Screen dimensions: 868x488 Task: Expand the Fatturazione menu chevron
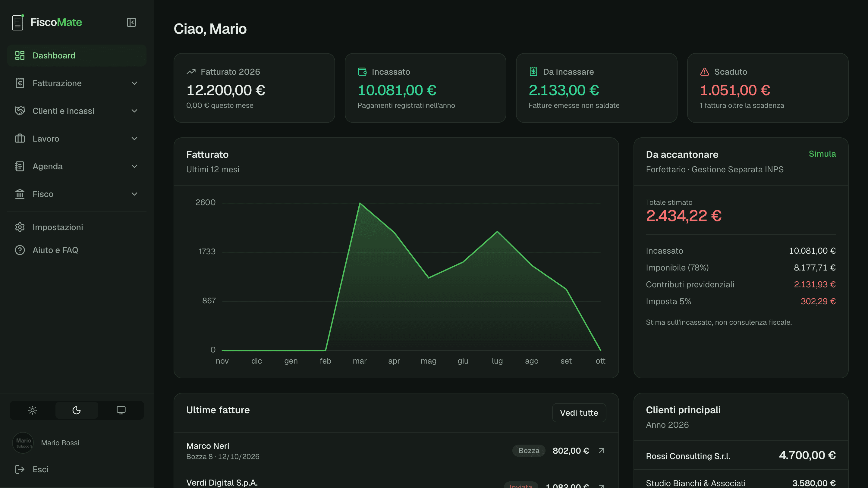pyautogui.click(x=134, y=83)
